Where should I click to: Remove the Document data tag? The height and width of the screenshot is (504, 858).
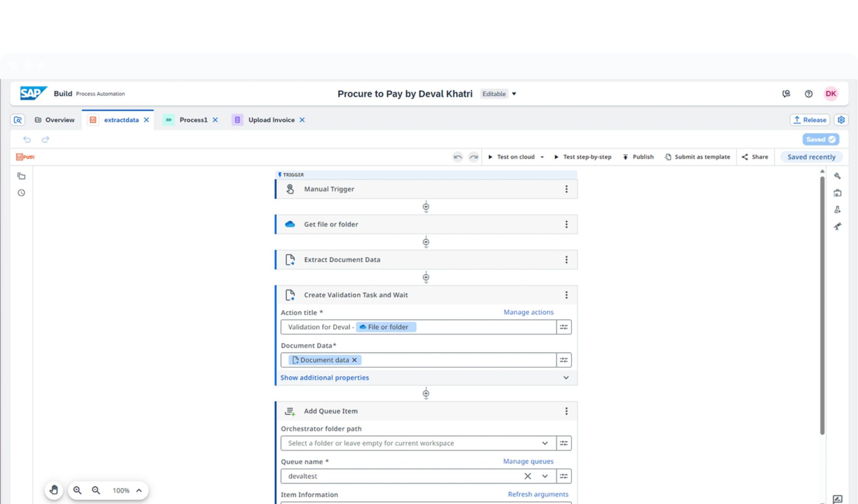(x=354, y=360)
